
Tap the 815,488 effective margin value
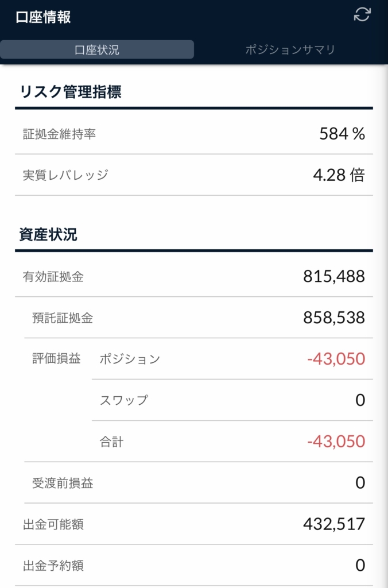pyautogui.click(x=334, y=276)
